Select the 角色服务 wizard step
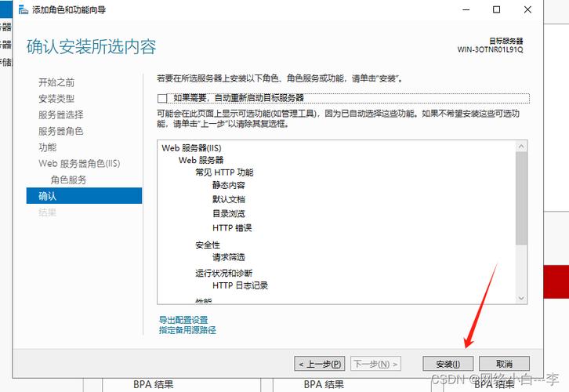Viewport: 569px width, 392px height. (68, 180)
